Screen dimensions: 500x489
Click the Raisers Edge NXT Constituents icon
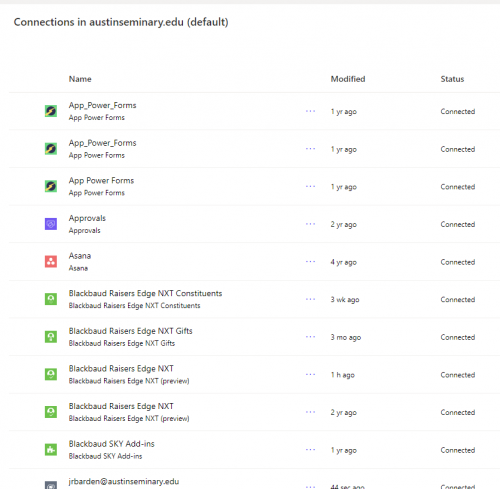point(51,299)
